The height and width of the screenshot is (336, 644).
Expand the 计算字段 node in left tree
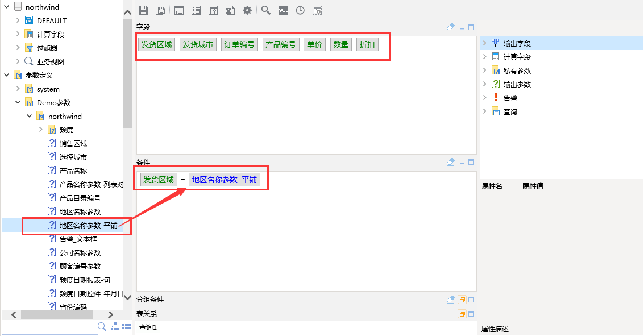[x=18, y=34]
